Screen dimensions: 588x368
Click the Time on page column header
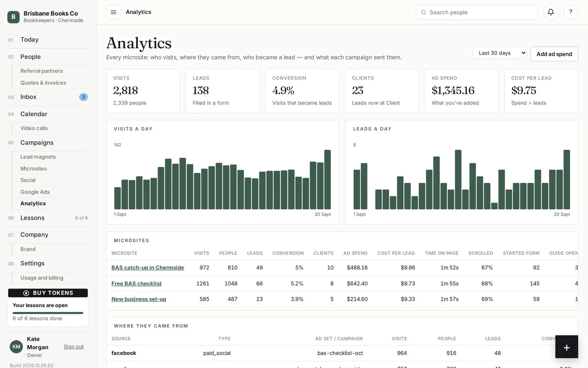441,253
